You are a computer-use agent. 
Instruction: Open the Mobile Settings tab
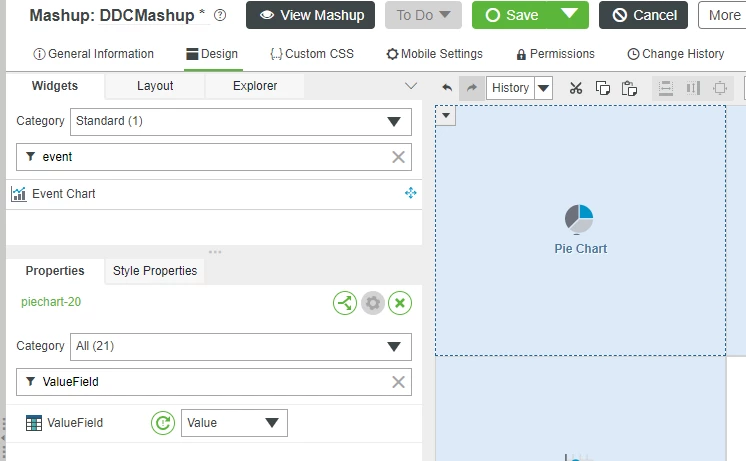point(434,54)
